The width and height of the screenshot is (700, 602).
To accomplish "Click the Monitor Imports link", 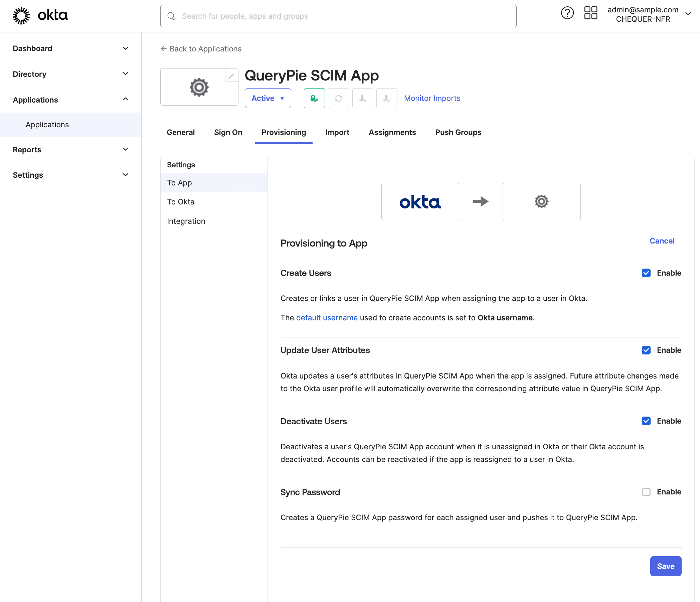I will [x=432, y=98].
